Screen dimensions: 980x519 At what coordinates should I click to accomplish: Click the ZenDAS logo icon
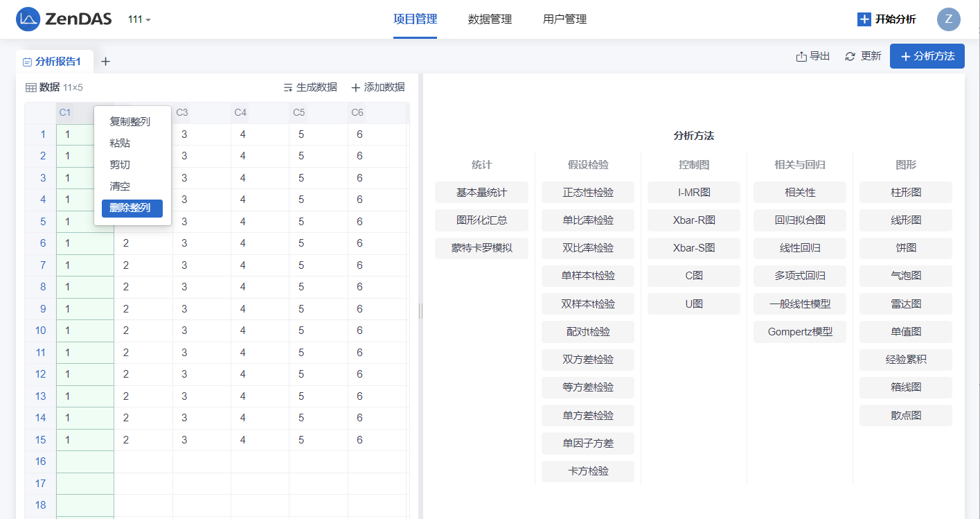(x=28, y=19)
